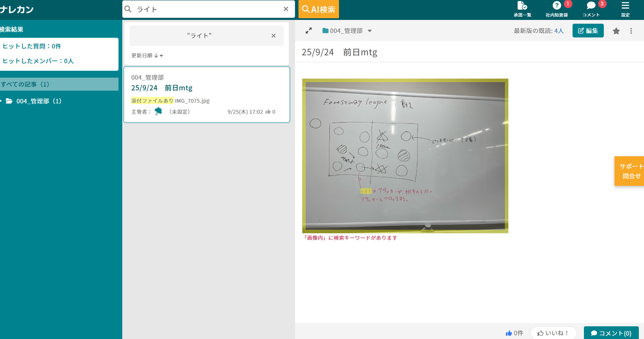
Task: Expand the article to full screen
Action: (309, 31)
